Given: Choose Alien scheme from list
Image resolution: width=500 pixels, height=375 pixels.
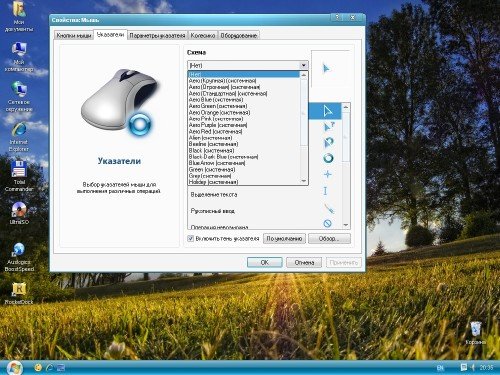Looking at the screenshot, I should point(244,138).
